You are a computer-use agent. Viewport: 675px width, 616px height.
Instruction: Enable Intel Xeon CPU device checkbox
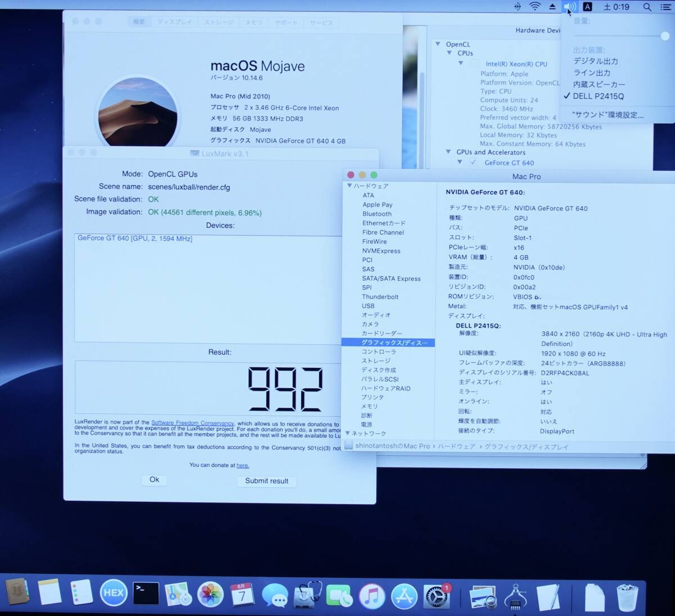click(x=475, y=64)
